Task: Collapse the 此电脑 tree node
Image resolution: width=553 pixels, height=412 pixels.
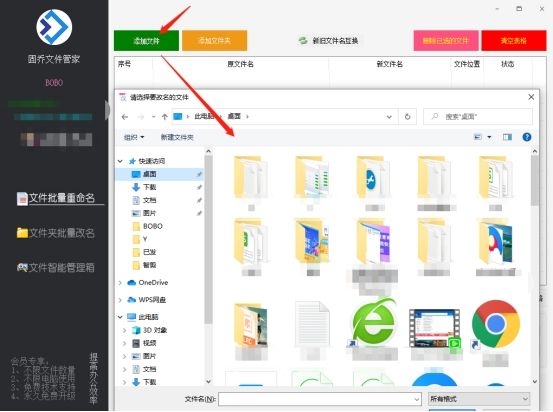Action: click(x=120, y=317)
